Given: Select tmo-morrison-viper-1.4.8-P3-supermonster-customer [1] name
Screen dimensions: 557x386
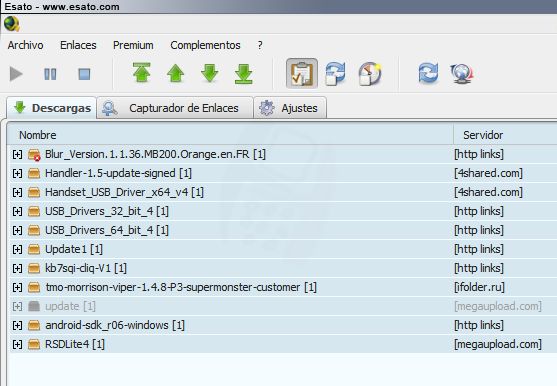Looking at the screenshot, I should [x=181, y=287].
